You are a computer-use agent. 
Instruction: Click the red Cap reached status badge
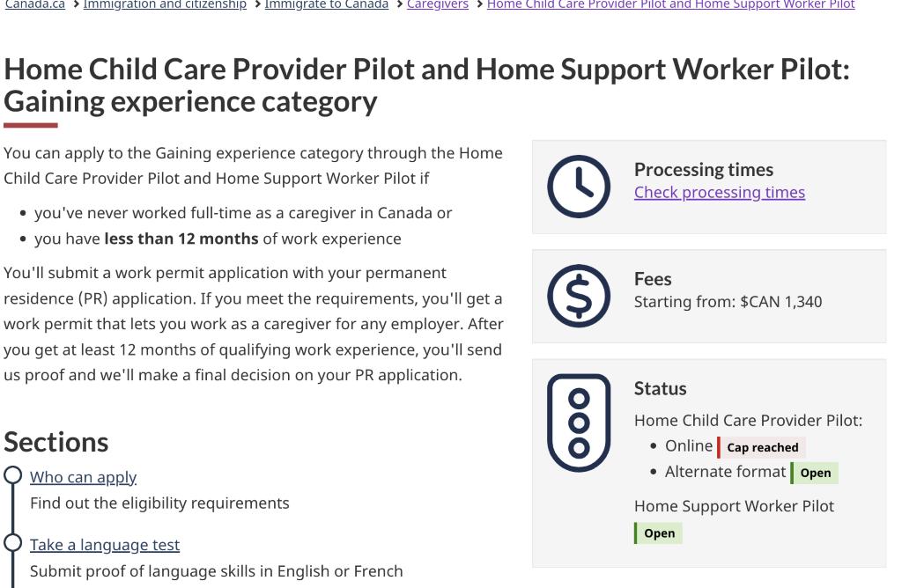tap(762, 447)
